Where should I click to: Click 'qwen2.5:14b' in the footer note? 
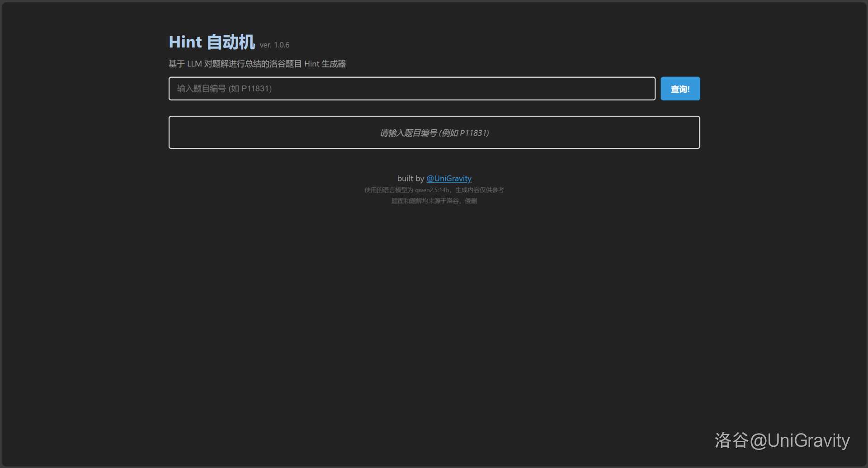click(432, 190)
